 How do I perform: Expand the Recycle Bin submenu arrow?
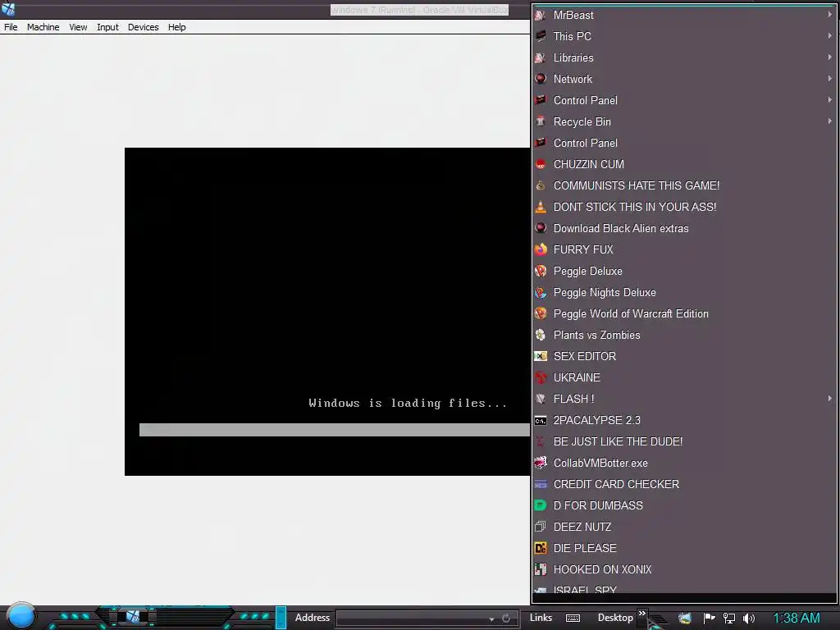pos(829,121)
